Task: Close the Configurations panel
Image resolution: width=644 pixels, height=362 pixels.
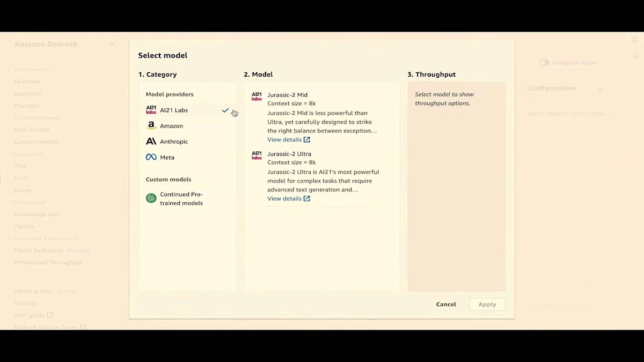Action: pyautogui.click(x=601, y=90)
